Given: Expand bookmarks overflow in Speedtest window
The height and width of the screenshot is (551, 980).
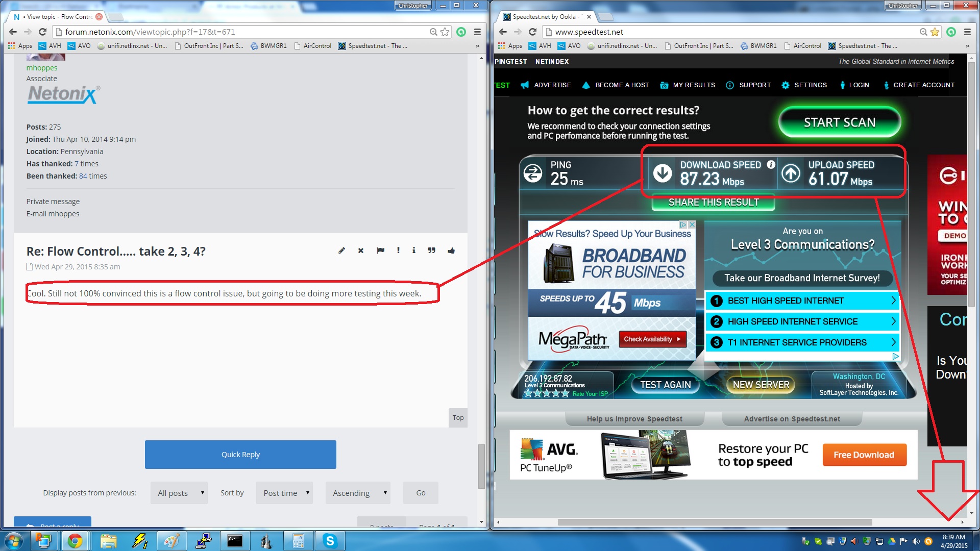Looking at the screenshot, I should click(x=967, y=46).
